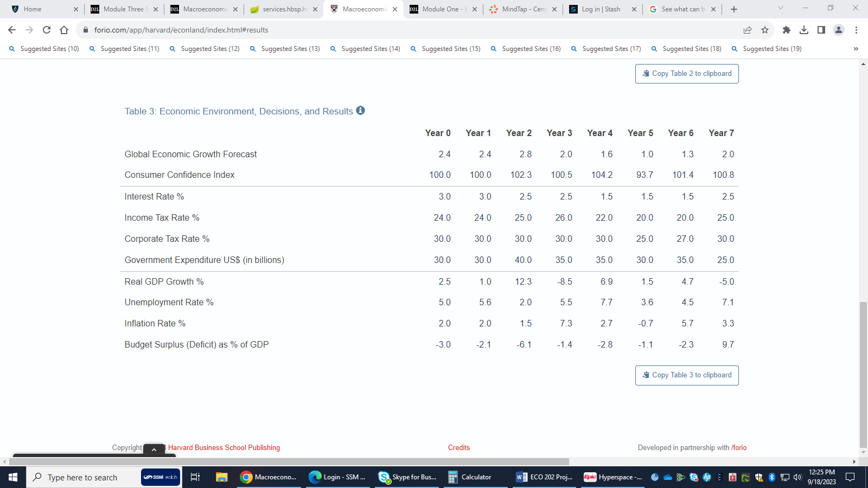Open the Extensions puzzle icon

click(786, 30)
